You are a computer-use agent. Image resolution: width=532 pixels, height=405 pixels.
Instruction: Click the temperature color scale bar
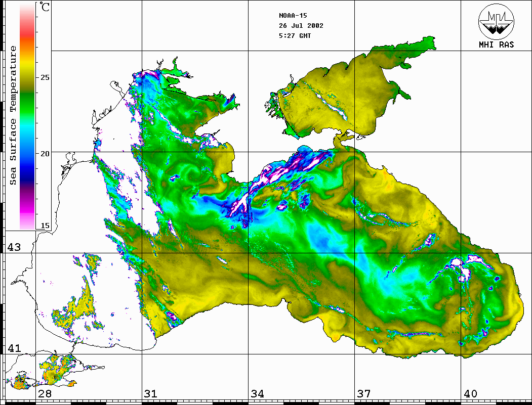27,116
